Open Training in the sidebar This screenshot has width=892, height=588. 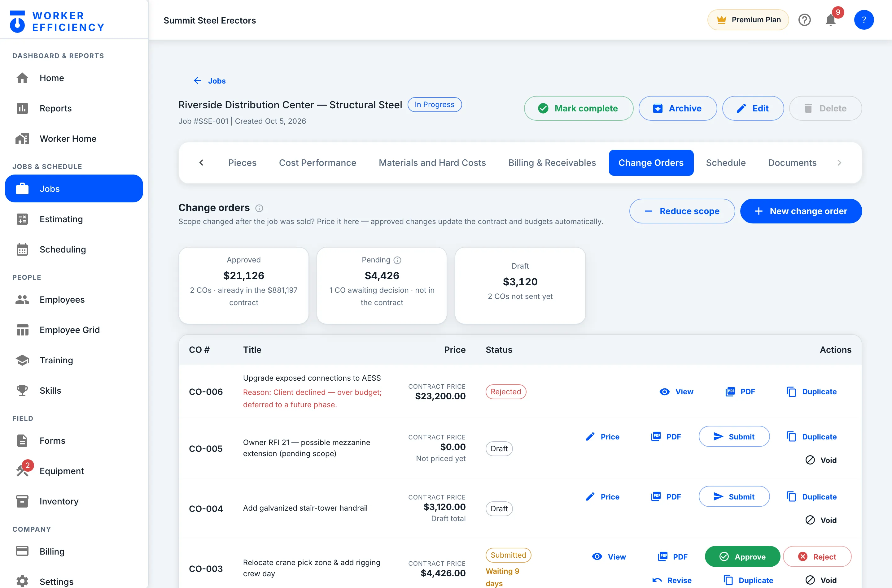click(x=74, y=360)
